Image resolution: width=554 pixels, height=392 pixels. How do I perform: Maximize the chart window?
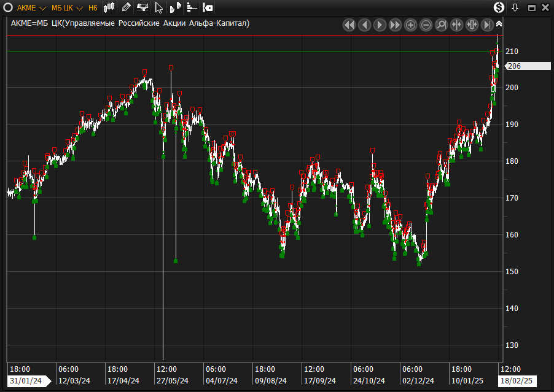[x=531, y=8]
